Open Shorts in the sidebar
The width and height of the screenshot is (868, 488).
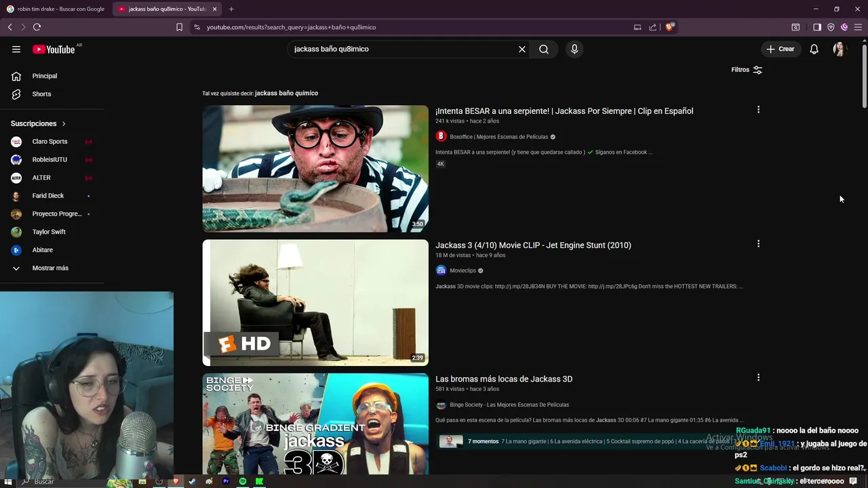coord(41,94)
